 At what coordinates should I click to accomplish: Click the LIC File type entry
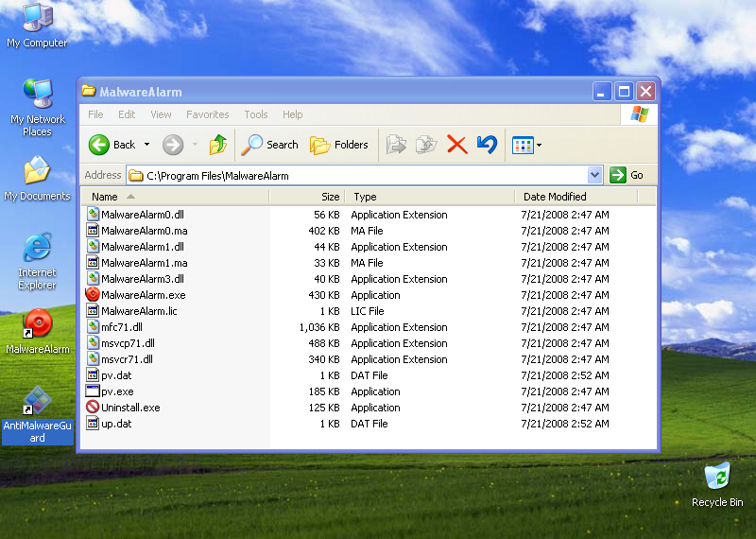coord(367,311)
